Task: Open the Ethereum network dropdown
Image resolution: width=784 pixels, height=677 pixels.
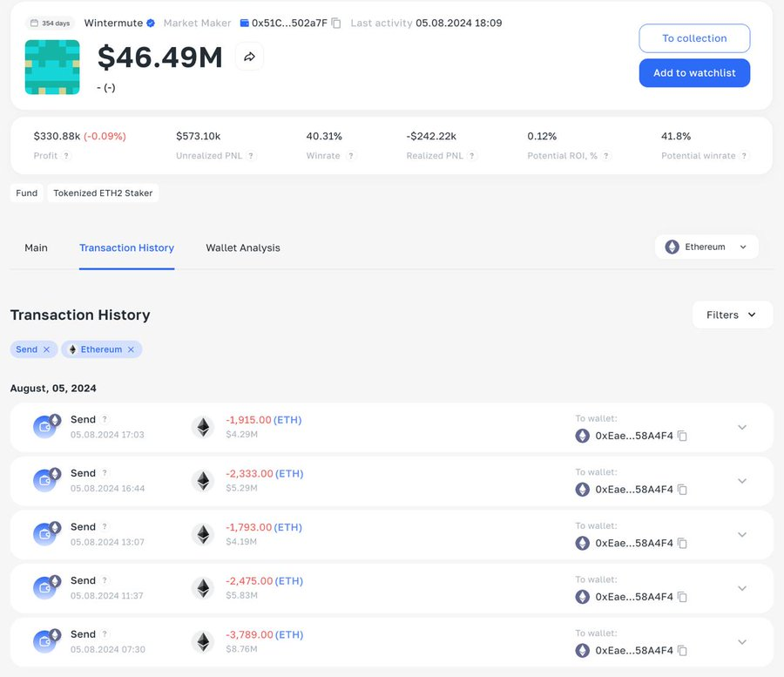Action: [706, 247]
